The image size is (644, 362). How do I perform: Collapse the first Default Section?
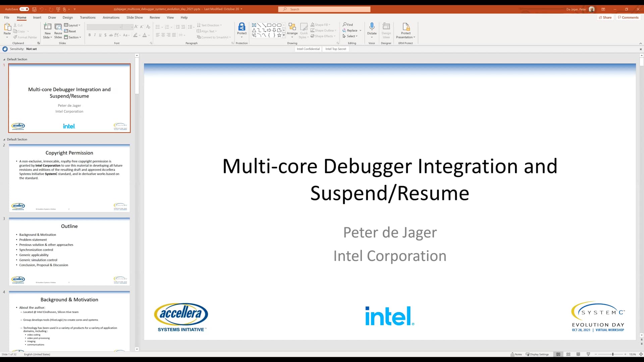click(4, 59)
